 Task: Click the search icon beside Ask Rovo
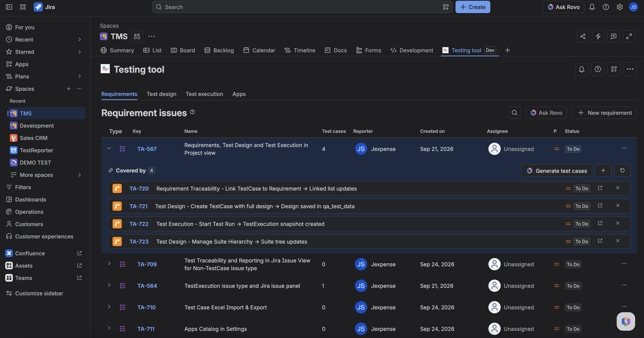(515, 113)
